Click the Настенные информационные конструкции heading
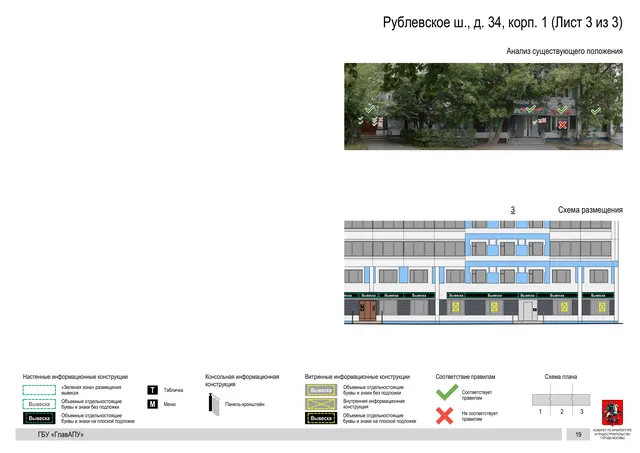 point(75,377)
